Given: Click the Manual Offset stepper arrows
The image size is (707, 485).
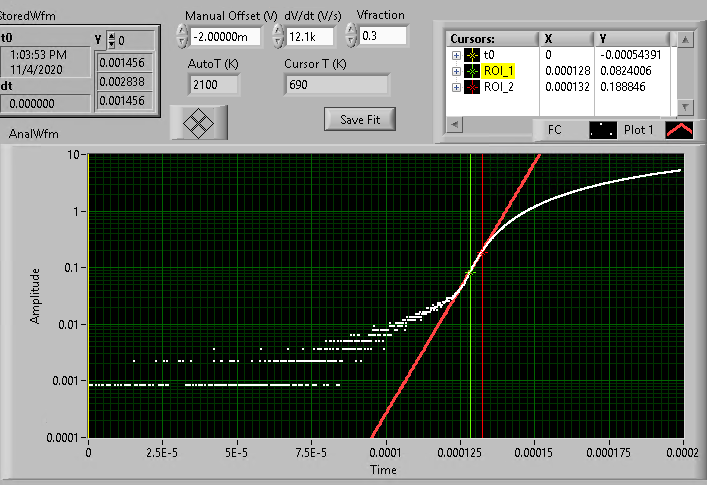Looking at the screenshot, I should (x=181, y=36).
